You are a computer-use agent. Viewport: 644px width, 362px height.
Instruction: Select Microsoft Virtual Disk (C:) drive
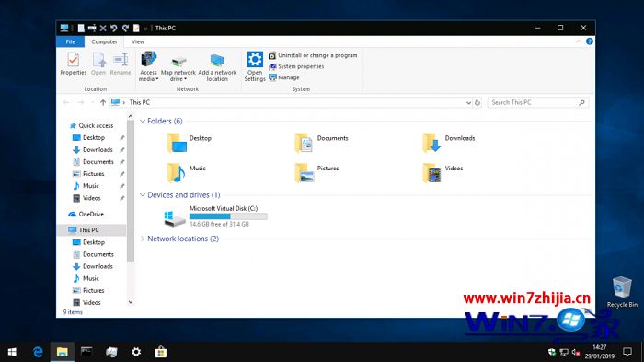pyautogui.click(x=215, y=216)
